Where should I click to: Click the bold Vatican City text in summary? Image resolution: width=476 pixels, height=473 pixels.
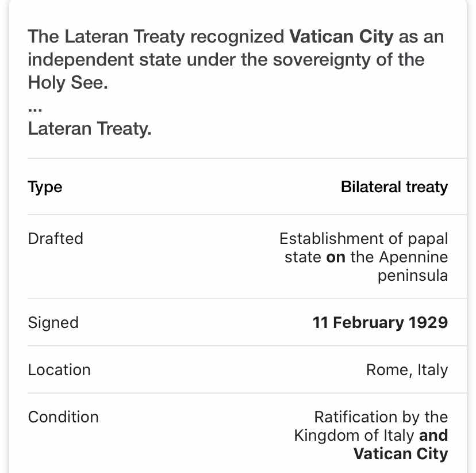click(x=341, y=37)
